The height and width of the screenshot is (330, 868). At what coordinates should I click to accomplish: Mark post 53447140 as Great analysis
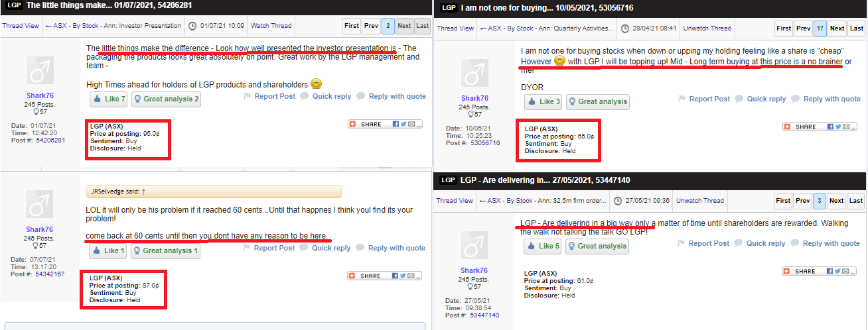[x=597, y=246]
